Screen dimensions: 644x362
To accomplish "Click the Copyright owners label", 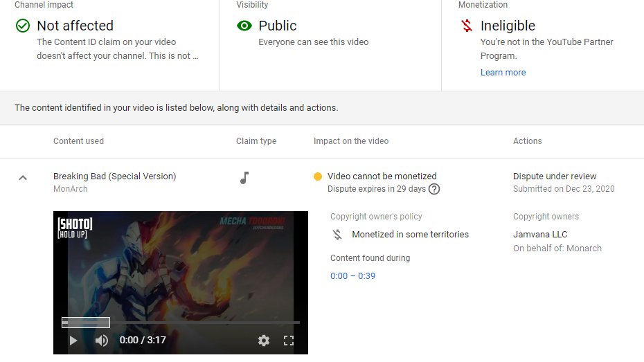I will 546,216.
